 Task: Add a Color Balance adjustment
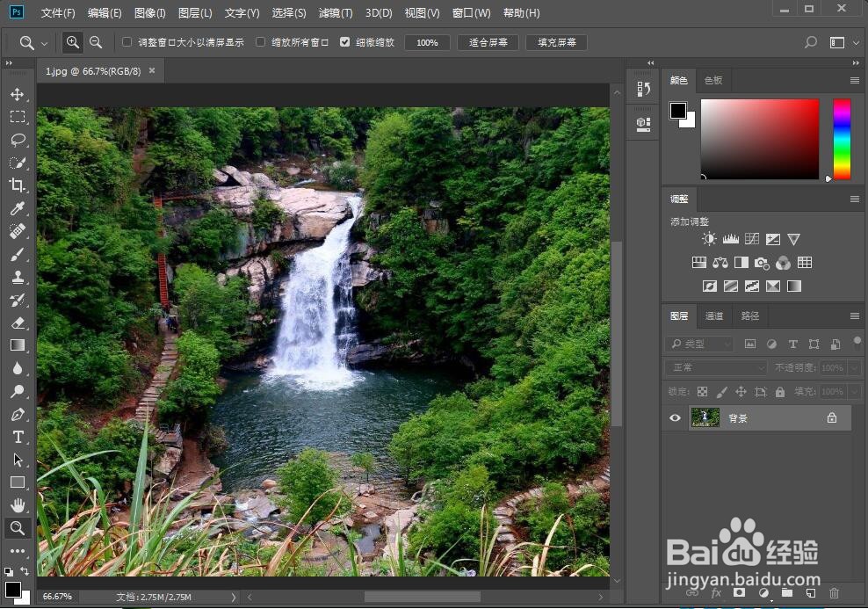720,263
